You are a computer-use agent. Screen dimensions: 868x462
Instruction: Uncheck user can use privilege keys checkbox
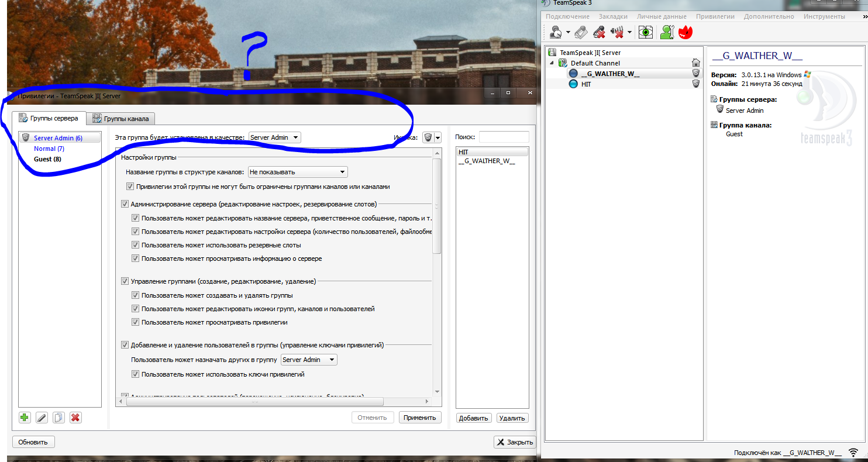tap(136, 374)
